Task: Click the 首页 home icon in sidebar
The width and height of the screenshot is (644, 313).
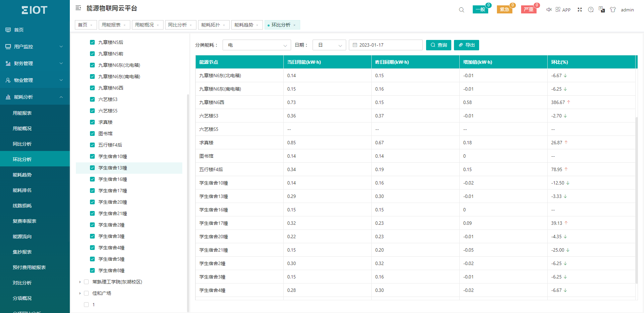Action: [8, 30]
